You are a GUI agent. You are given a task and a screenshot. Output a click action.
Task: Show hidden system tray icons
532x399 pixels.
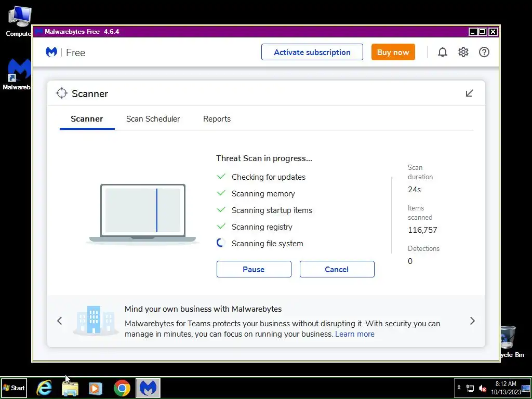pyautogui.click(x=459, y=388)
